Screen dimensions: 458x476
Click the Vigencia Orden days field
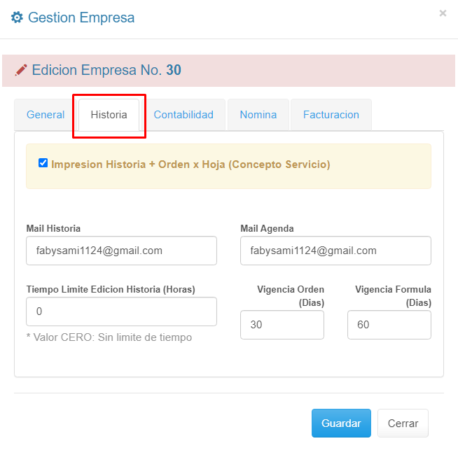(282, 325)
